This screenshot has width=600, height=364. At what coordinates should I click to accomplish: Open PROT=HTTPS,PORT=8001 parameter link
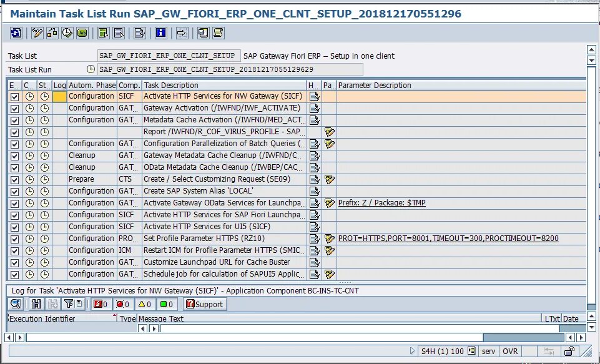coord(448,239)
